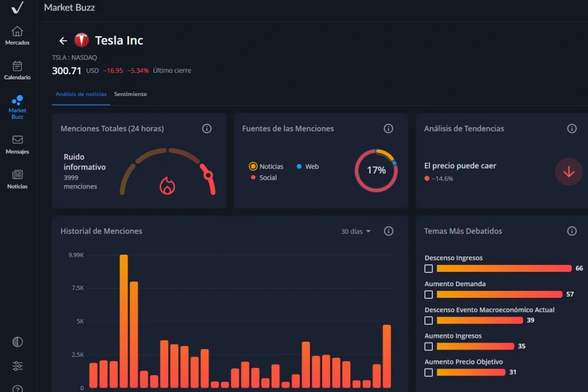Go back using the left arrow
The width and height of the screenshot is (588, 392).
(x=63, y=41)
